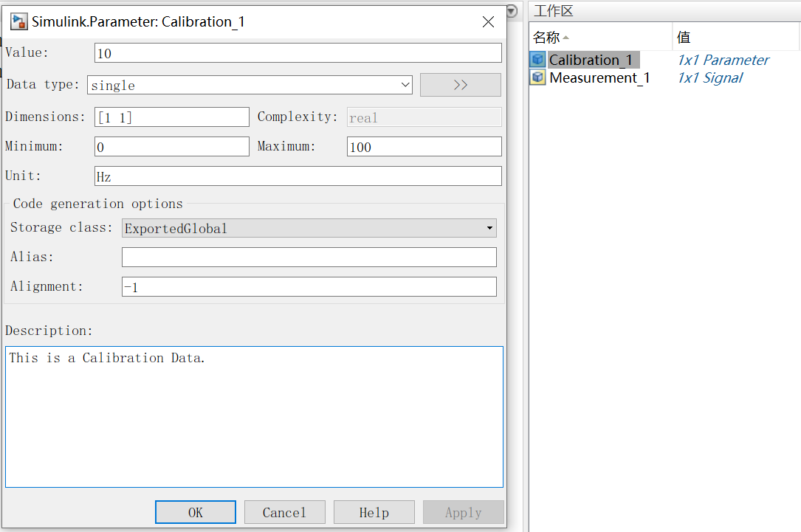Screen dimensions: 801x532
Task: Click the 1x1 Signal value cell
Action: point(710,77)
